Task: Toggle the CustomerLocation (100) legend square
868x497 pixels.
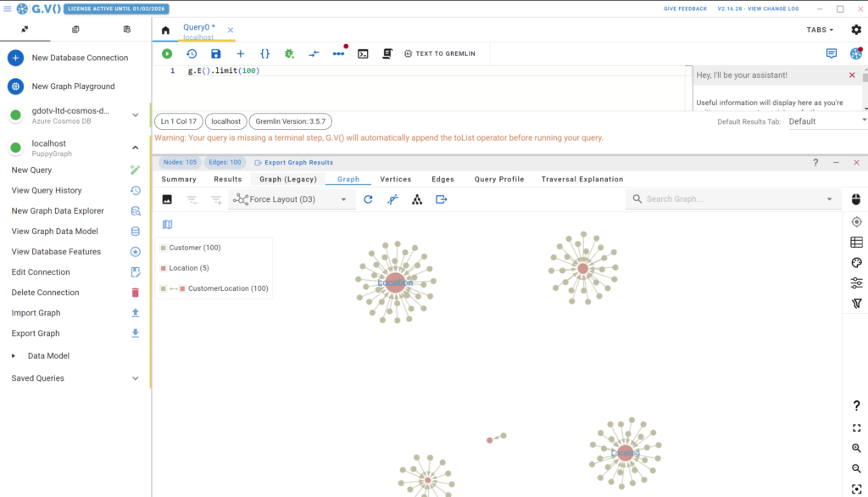Action: [x=164, y=288]
